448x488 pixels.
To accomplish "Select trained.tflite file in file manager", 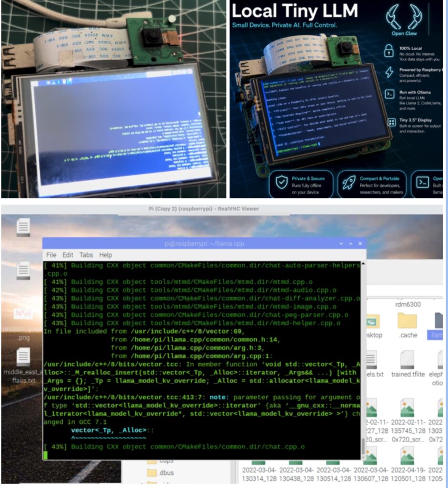I will pos(408,359).
